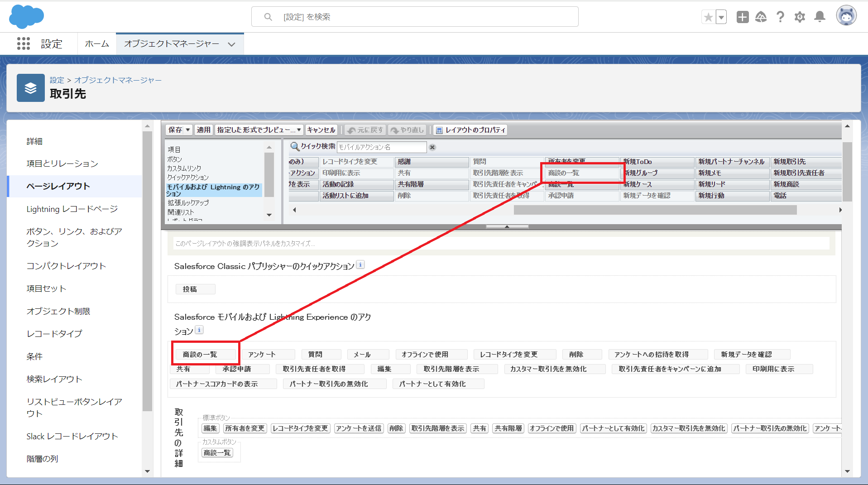Click the palette horizontal scrollbar thumb
The height and width of the screenshot is (485, 868).
tap(655, 210)
